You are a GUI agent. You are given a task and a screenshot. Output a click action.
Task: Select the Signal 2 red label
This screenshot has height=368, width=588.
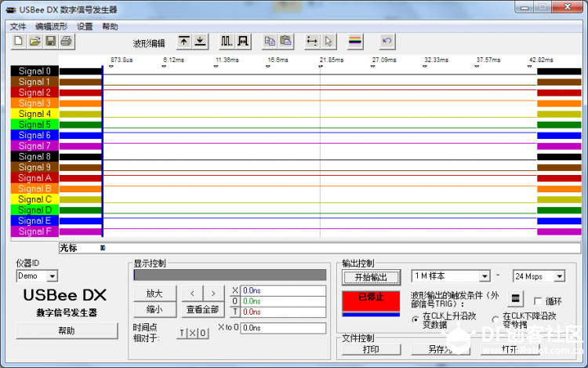(x=34, y=93)
